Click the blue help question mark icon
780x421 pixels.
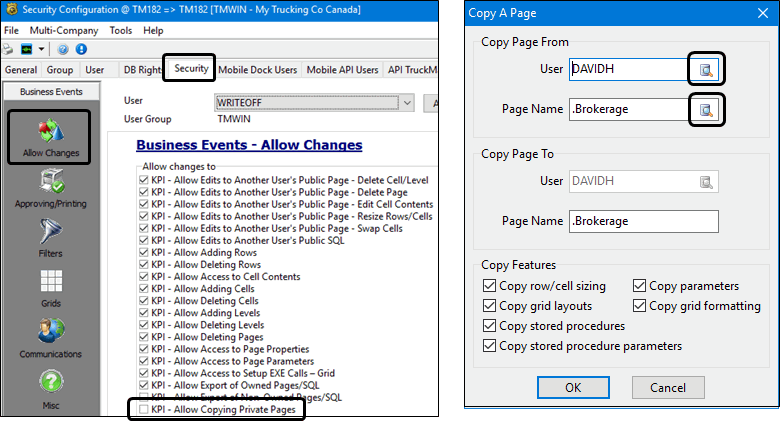point(63,49)
